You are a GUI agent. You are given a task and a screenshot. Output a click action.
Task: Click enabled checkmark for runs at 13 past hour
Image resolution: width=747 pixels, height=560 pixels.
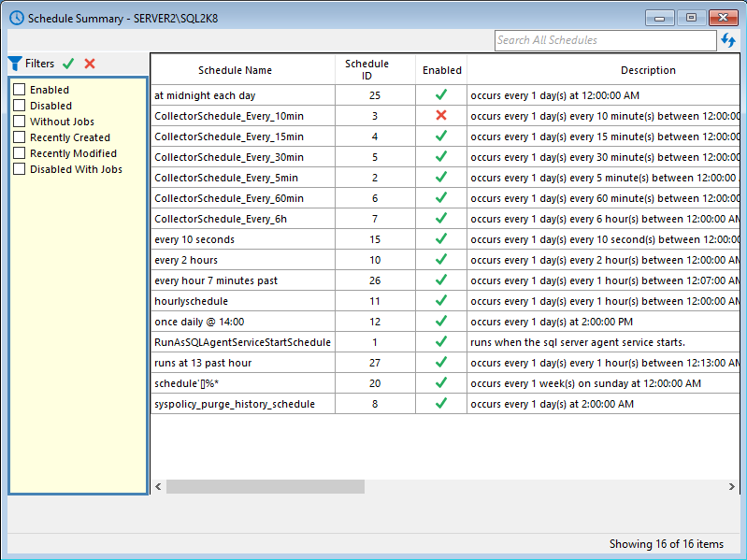441,362
